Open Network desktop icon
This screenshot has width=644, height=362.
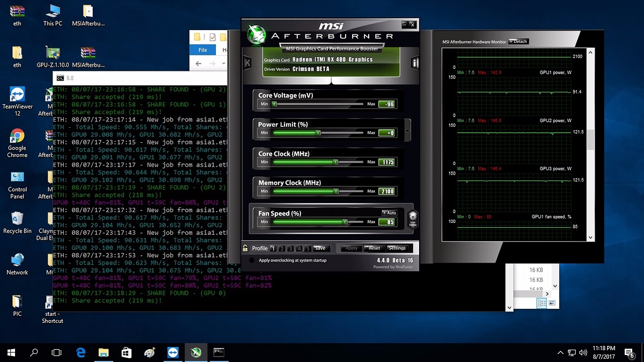17,264
